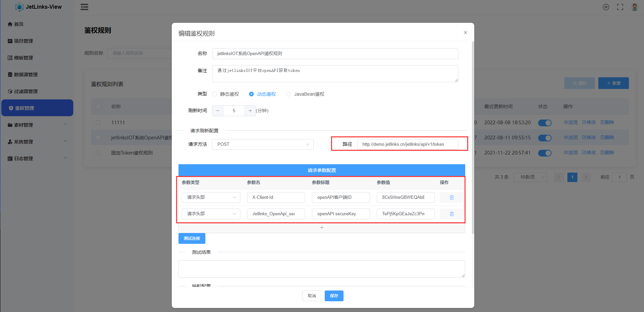This screenshot has width=644, height=312.
Task: Open 参数类型 dropdown in X-Client-Id row
Action: click(211, 197)
